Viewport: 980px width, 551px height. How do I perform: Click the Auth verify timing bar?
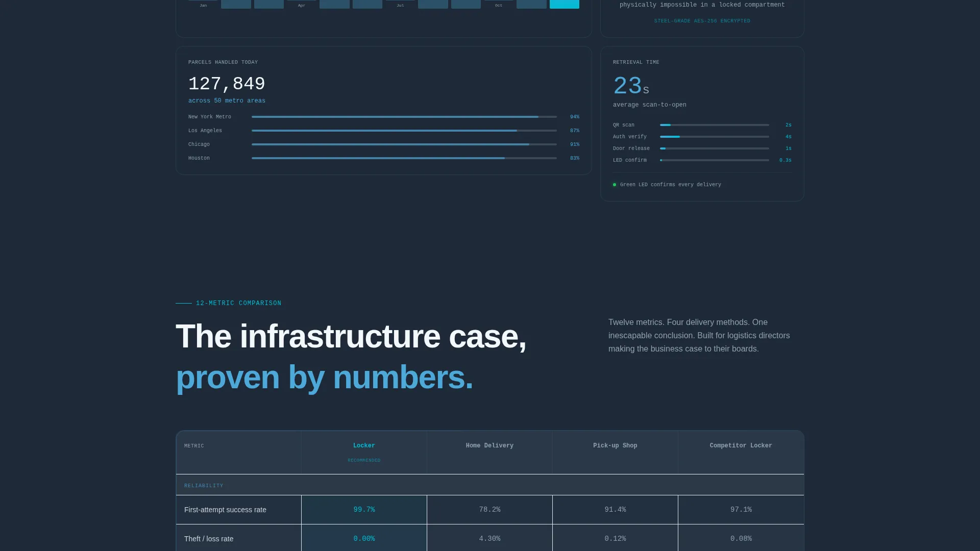coord(715,137)
